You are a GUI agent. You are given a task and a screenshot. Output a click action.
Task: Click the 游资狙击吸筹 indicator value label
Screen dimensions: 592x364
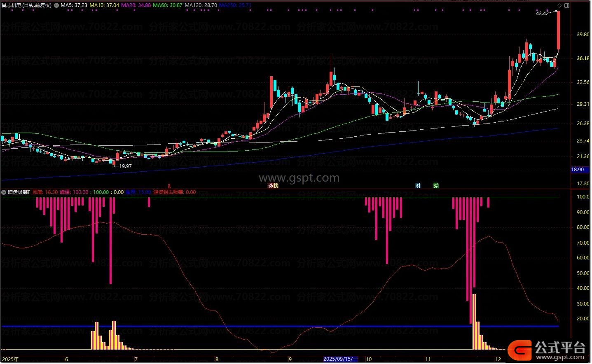[x=174, y=192]
